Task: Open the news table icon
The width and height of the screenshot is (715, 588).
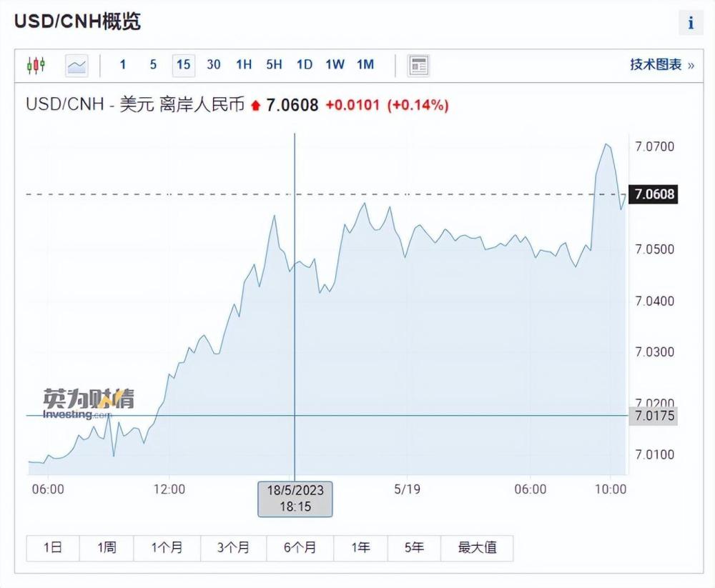Action: click(418, 65)
